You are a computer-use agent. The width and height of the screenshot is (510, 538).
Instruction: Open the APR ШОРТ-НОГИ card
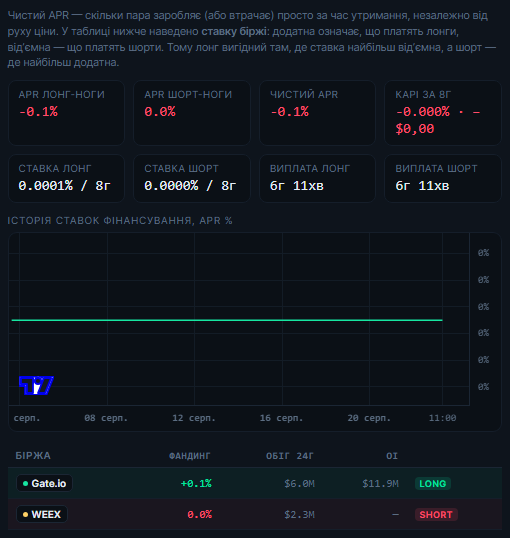pos(192,113)
